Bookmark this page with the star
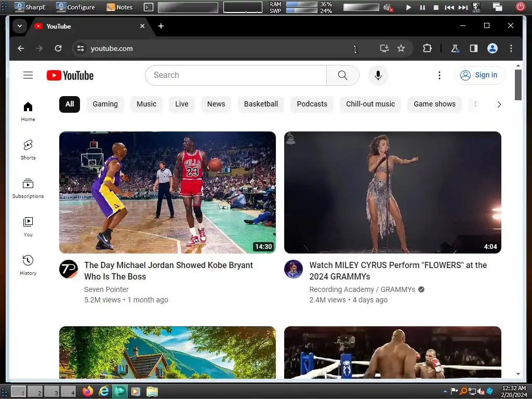The width and height of the screenshot is (532, 399). tap(401, 48)
